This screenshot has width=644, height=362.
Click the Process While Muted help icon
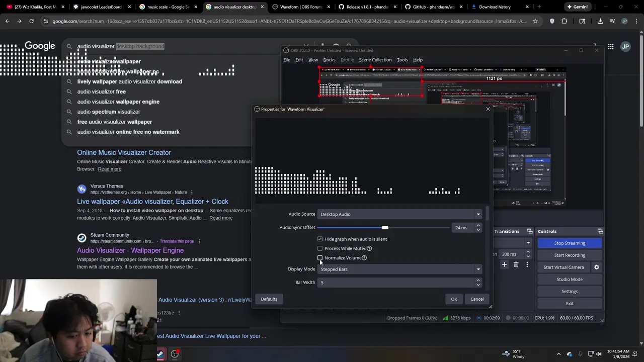(x=369, y=248)
